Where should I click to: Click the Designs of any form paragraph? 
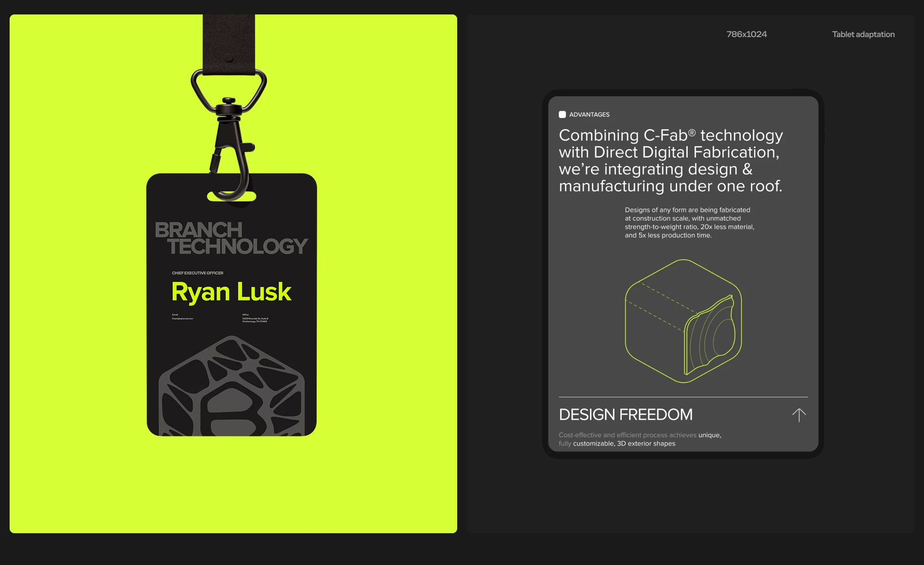(x=689, y=223)
